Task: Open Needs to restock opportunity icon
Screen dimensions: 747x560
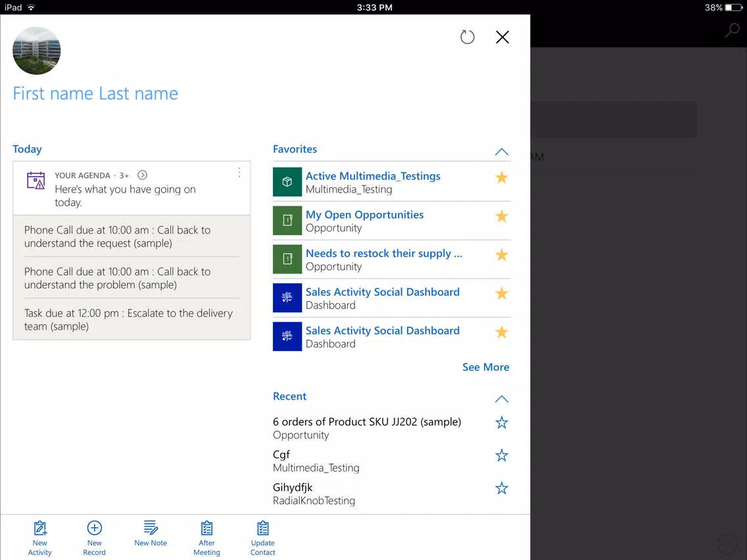Action: (x=287, y=259)
